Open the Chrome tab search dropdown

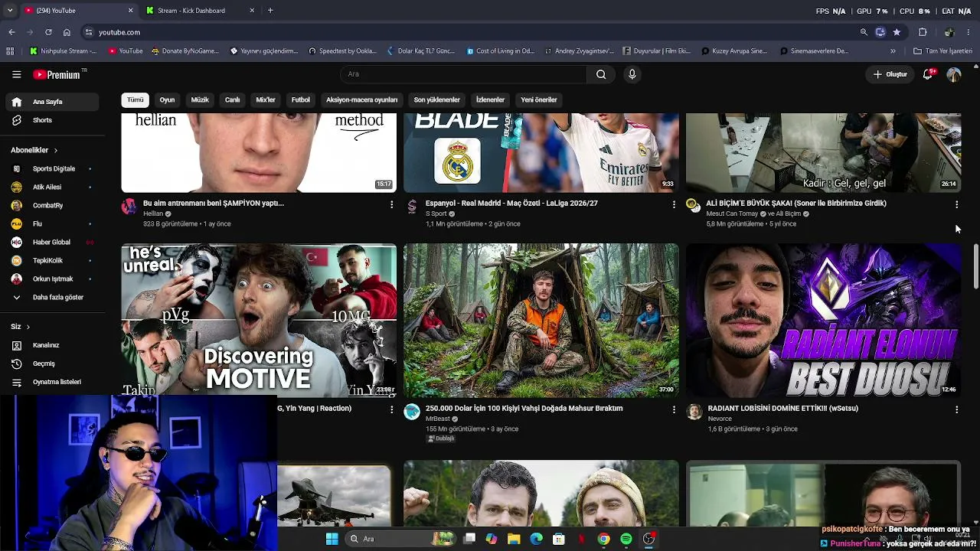click(x=10, y=11)
